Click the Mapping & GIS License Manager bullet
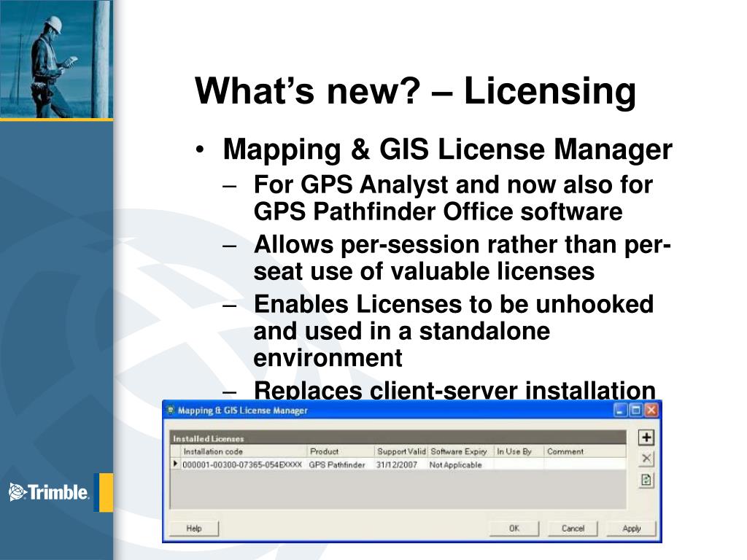 447,149
